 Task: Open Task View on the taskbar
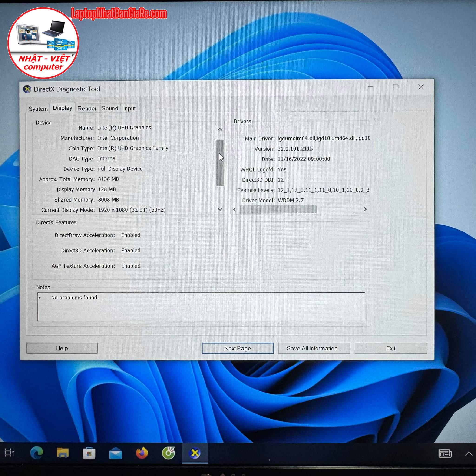[x=10, y=453]
